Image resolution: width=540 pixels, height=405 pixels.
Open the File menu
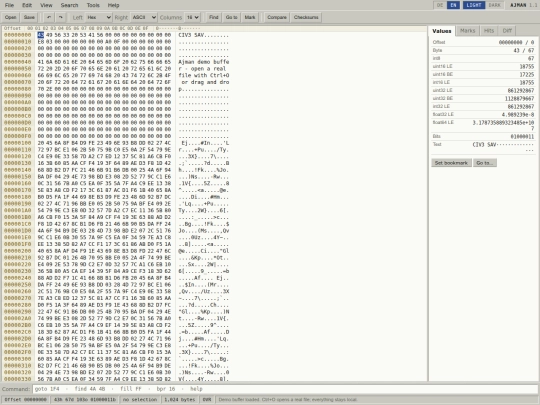coord(9,5)
